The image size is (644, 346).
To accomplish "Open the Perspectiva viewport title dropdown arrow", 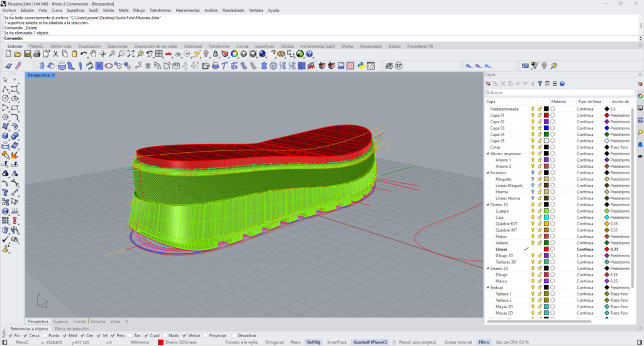I will (54, 75).
